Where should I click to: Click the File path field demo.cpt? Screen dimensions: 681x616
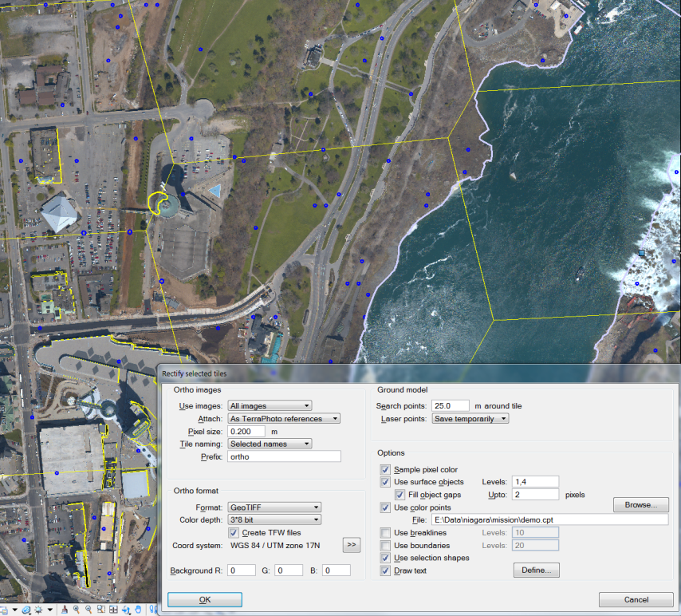[x=550, y=519]
